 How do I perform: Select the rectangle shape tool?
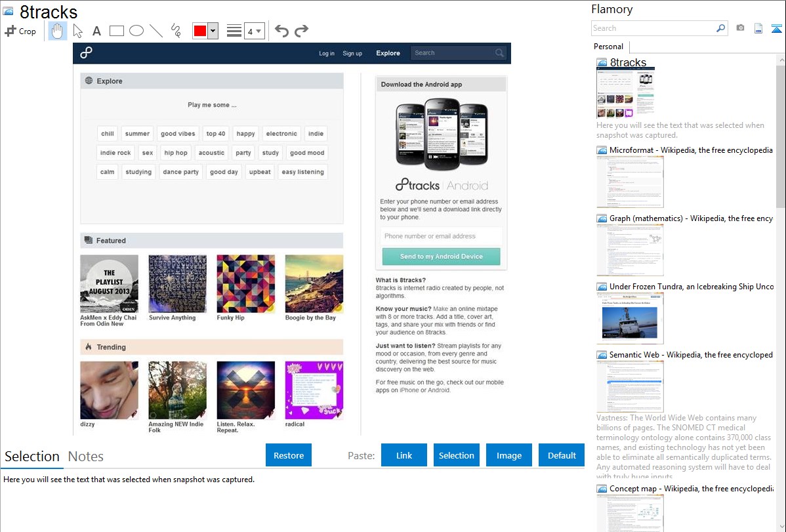(116, 31)
